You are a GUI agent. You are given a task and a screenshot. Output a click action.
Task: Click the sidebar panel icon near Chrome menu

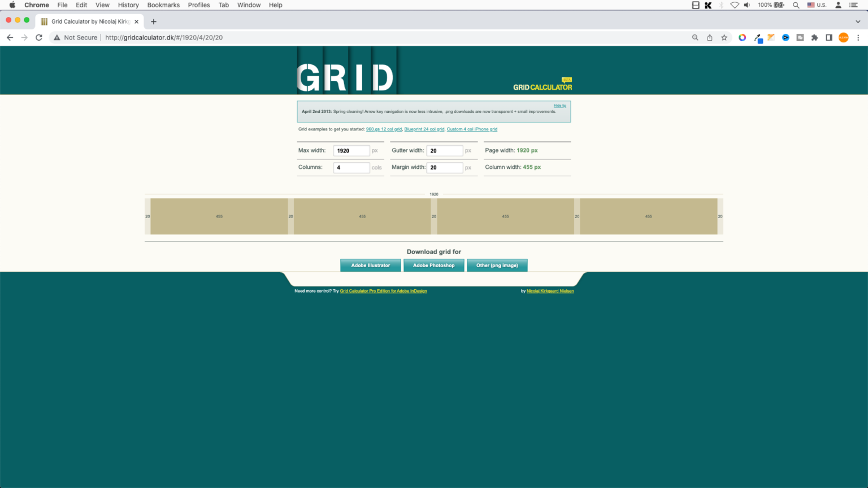tap(828, 37)
